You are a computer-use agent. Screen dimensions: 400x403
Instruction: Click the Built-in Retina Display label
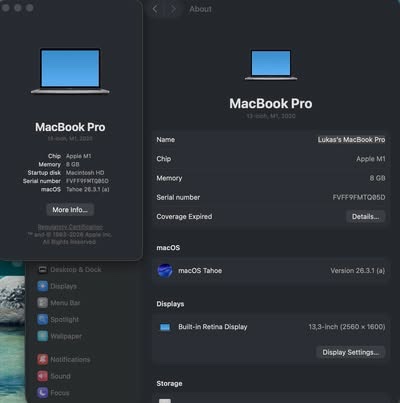pyautogui.click(x=213, y=327)
